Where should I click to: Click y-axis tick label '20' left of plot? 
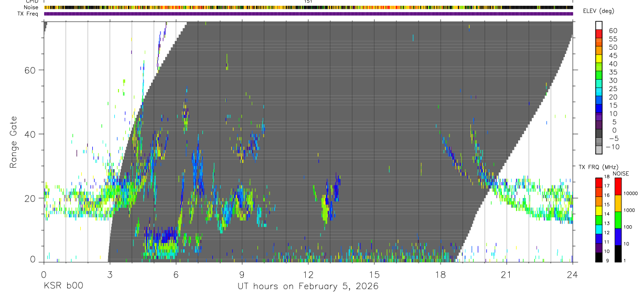pyautogui.click(x=31, y=198)
